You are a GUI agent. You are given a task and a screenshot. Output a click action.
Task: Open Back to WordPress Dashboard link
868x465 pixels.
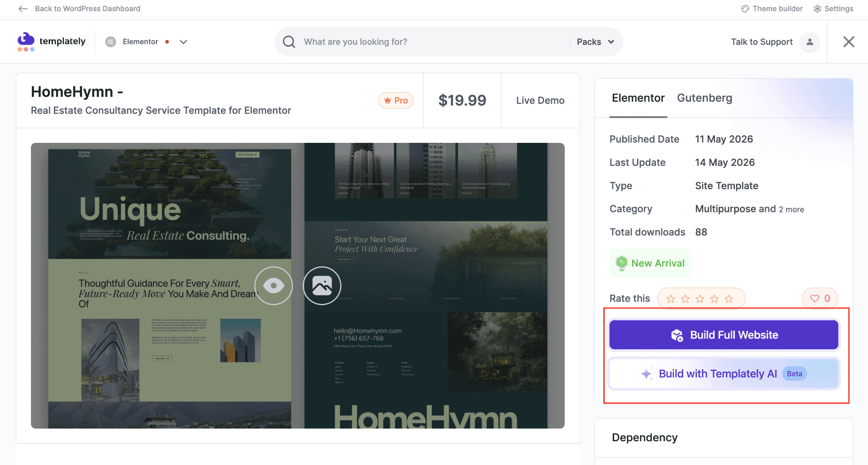[87, 8]
